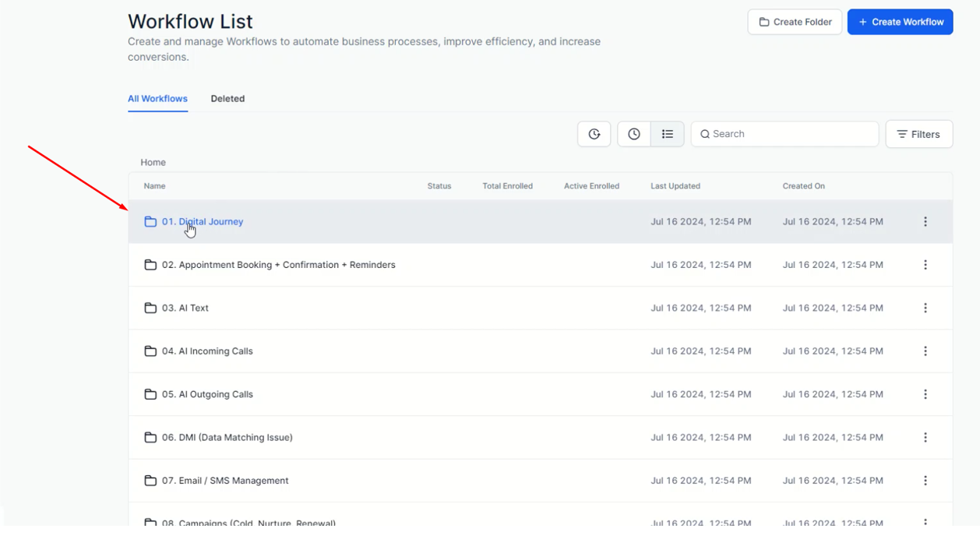Focus the Search workflows field
The image size is (980, 539).
[784, 134]
